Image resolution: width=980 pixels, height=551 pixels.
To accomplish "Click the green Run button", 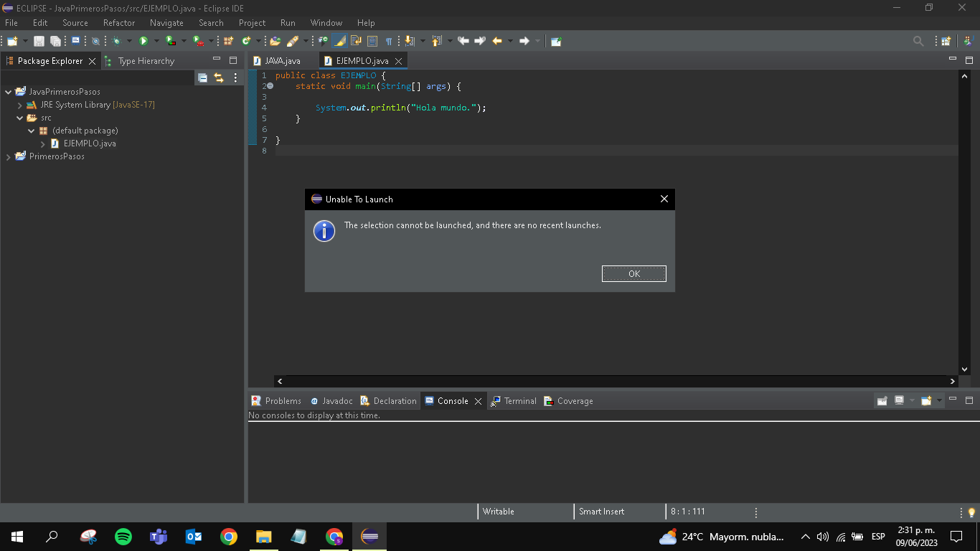I will click(143, 41).
